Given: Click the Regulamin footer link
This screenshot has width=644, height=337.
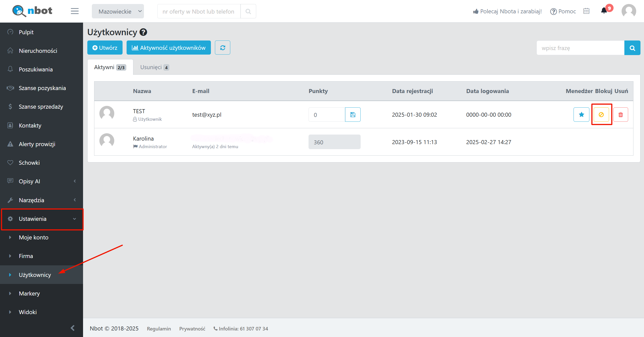Looking at the screenshot, I should [x=159, y=329].
